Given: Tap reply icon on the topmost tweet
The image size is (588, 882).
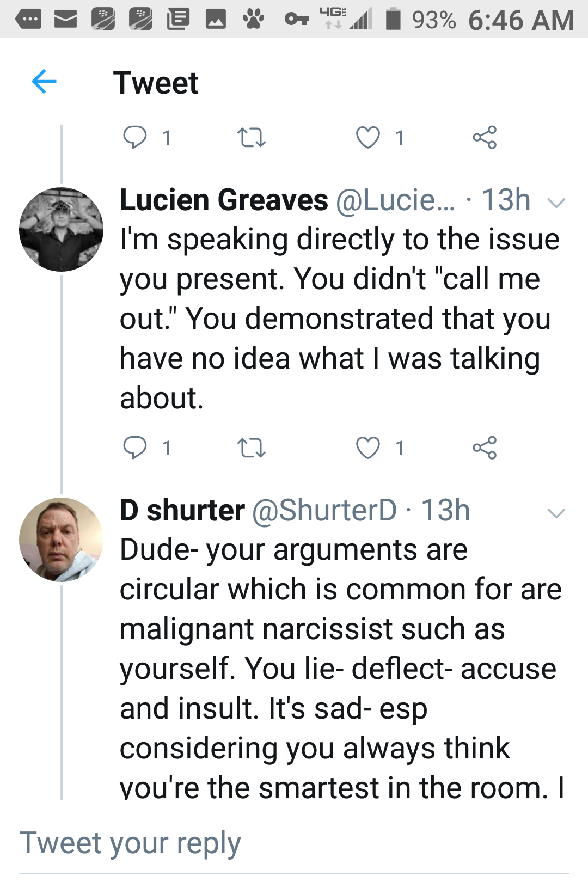Looking at the screenshot, I should click(x=134, y=137).
